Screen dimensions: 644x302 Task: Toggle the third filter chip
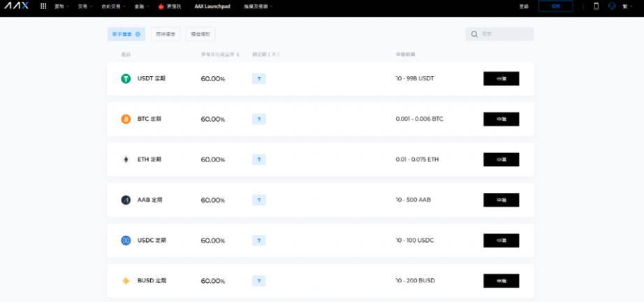click(x=200, y=34)
